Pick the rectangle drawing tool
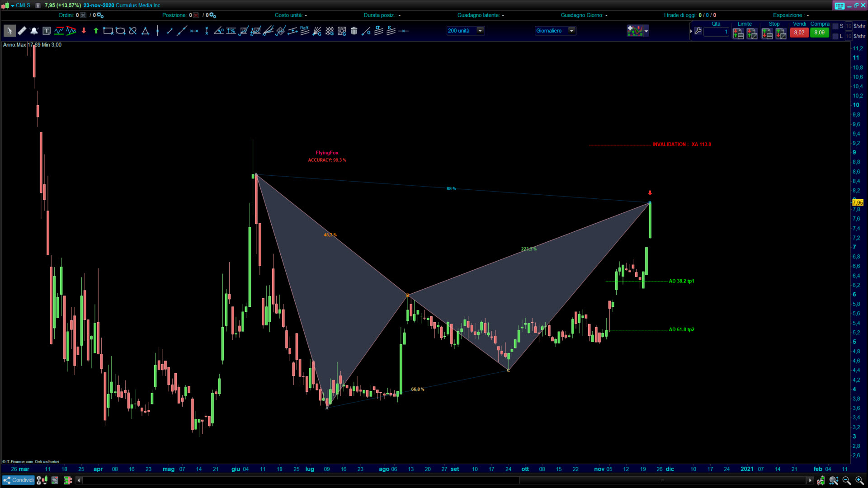The image size is (868, 488). click(x=108, y=31)
